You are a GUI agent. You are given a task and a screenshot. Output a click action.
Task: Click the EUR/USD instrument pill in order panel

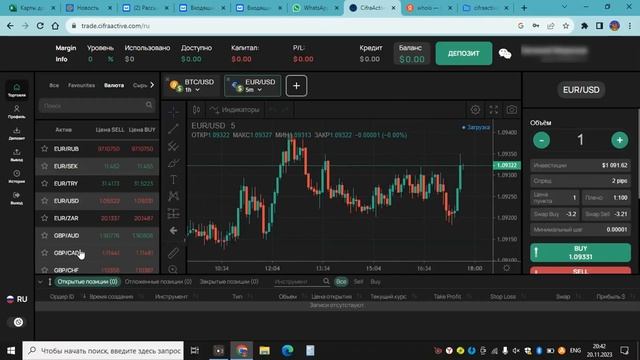[581, 90]
